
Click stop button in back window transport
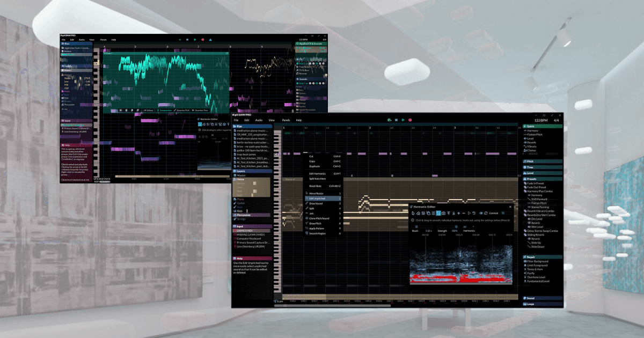187,40
